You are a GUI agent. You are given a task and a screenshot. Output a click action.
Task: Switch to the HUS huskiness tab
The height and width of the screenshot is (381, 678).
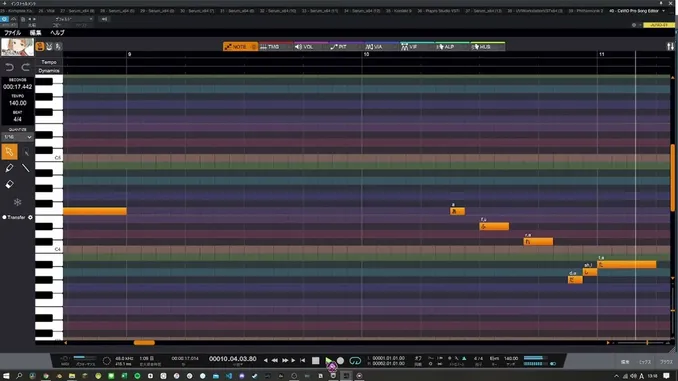487,46
